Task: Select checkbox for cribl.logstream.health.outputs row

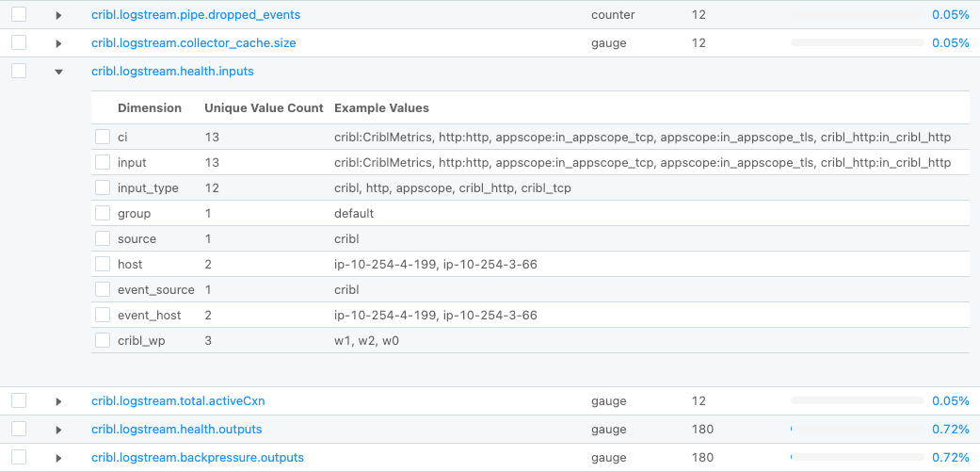Action: click(x=19, y=429)
